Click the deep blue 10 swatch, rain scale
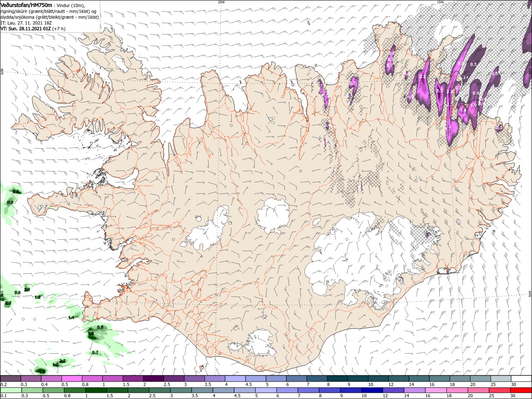Screen dimensions: 532x399 (372, 390)
